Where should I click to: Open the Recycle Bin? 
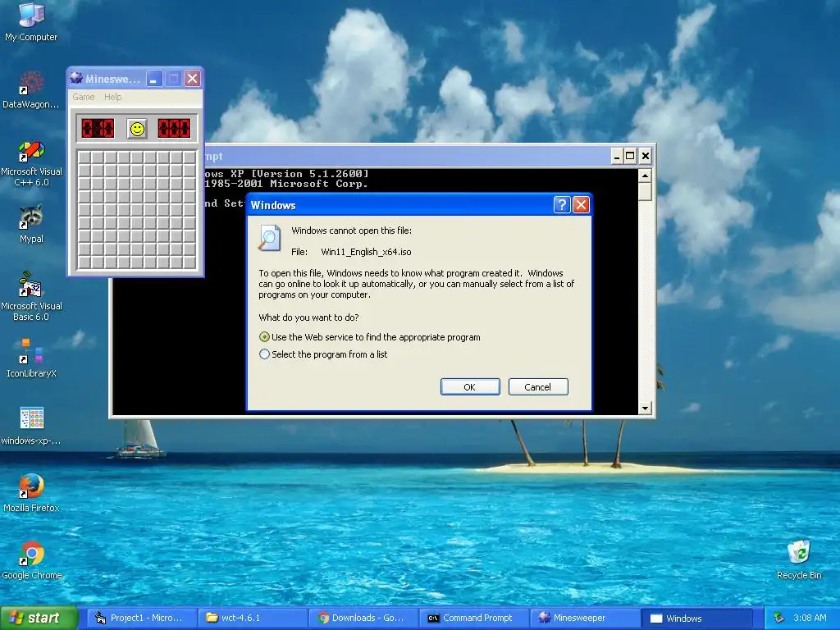tap(799, 560)
